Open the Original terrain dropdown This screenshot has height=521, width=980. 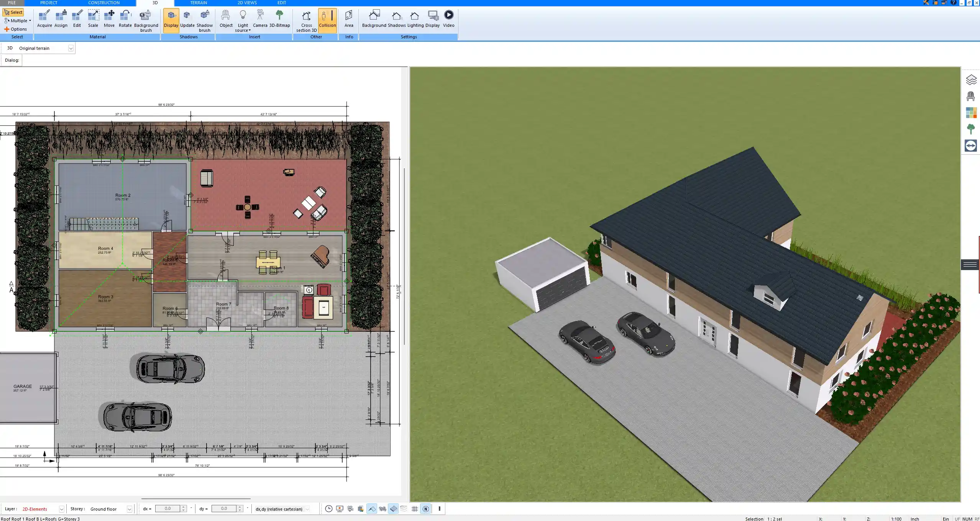tap(71, 48)
